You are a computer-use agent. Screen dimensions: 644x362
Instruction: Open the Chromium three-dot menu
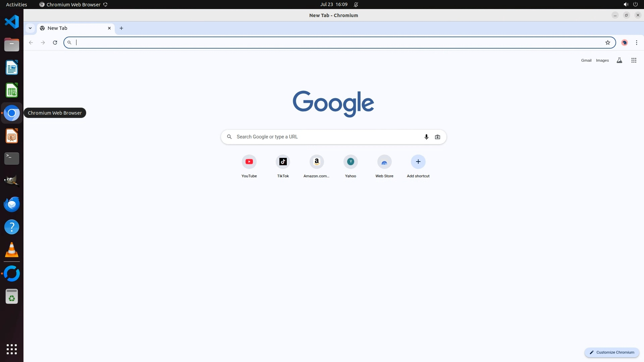636,43
